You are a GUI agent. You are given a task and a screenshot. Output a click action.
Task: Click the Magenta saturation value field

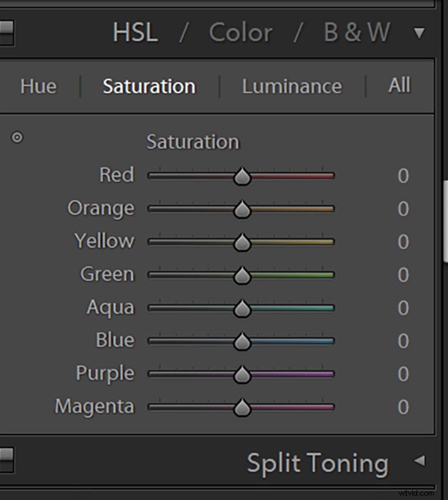click(403, 407)
